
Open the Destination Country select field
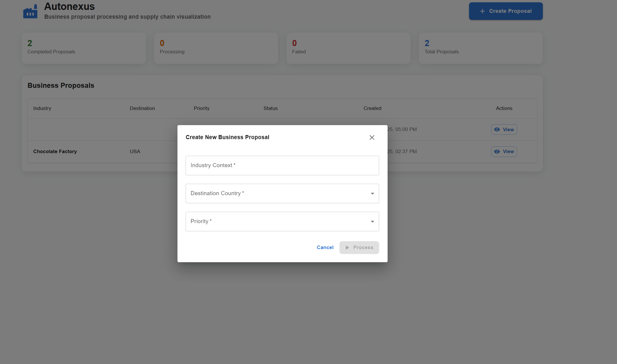point(277,194)
